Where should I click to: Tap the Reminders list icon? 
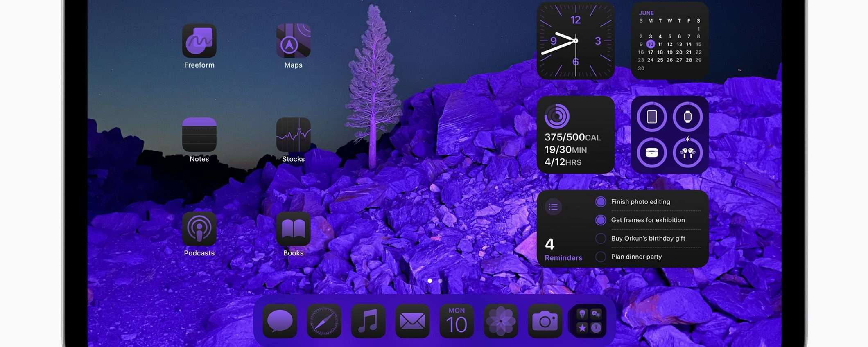(x=553, y=207)
